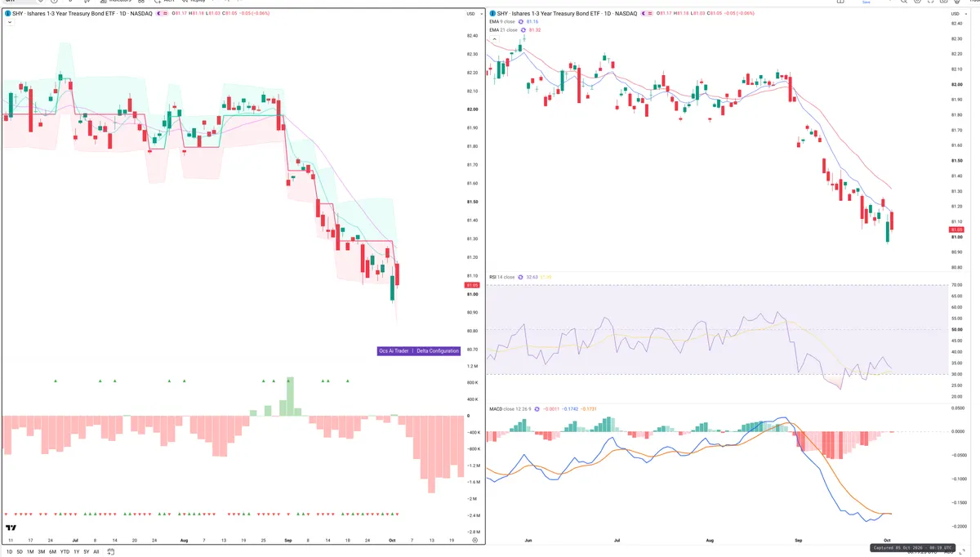The height and width of the screenshot is (557, 980).
Task: Choose the YTD time range
Action: point(65,552)
